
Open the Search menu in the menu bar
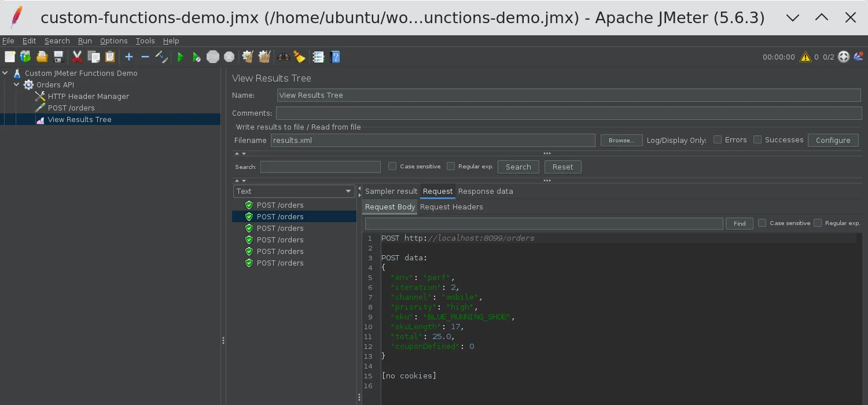point(57,41)
